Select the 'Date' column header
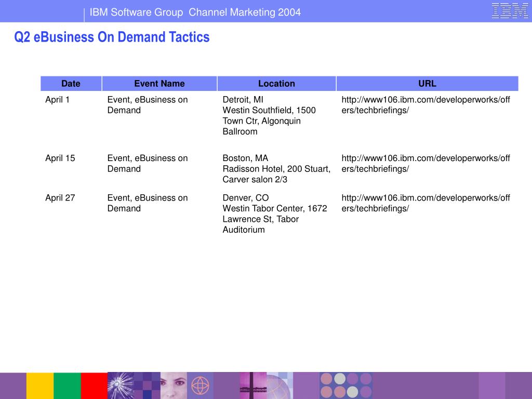The image size is (532, 399). click(71, 84)
